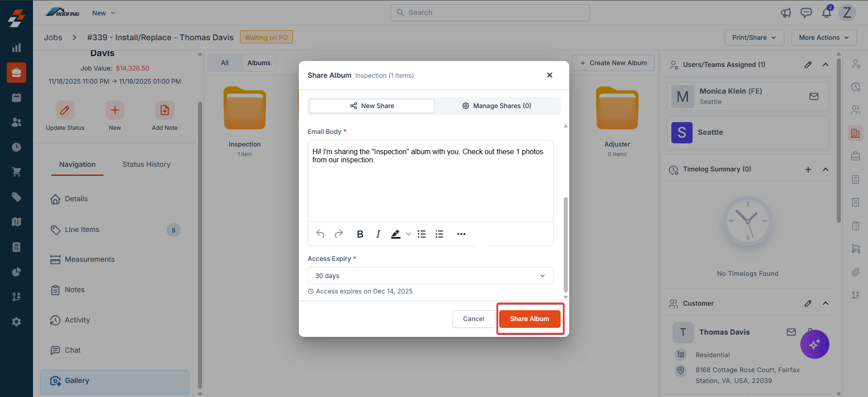The width and height of the screenshot is (868, 397).
Task: Click the Waiting on PO status badge
Action: click(x=266, y=38)
